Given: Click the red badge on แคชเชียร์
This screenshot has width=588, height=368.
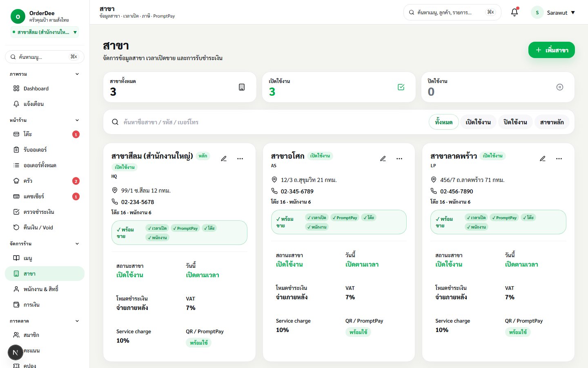Looking at the screenshot, I should 76,196.
